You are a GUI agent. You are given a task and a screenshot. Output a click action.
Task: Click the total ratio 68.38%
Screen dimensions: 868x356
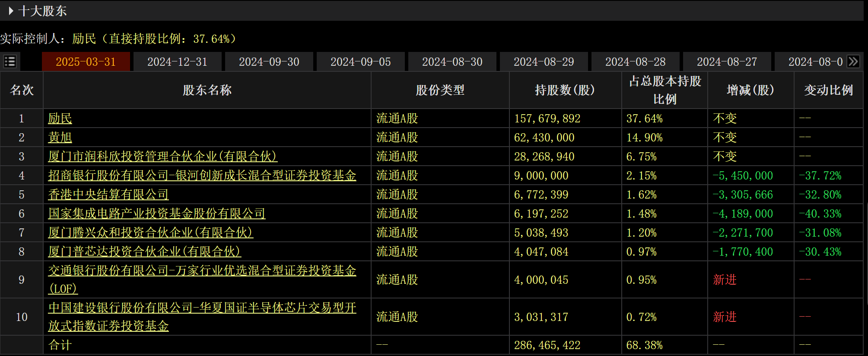click(x=645, y=345)
